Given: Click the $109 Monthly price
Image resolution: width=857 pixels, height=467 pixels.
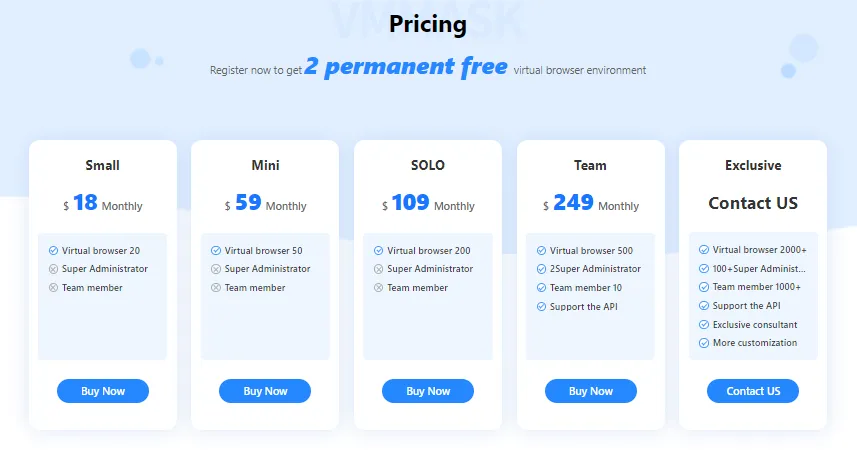Looking at the screenshot, I should point(428,204).
